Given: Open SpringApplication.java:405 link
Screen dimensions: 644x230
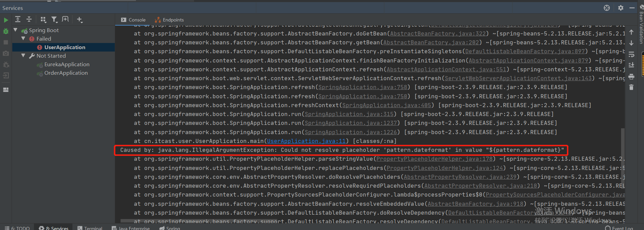Looking at the screenshot, I should tap(387, 105).
